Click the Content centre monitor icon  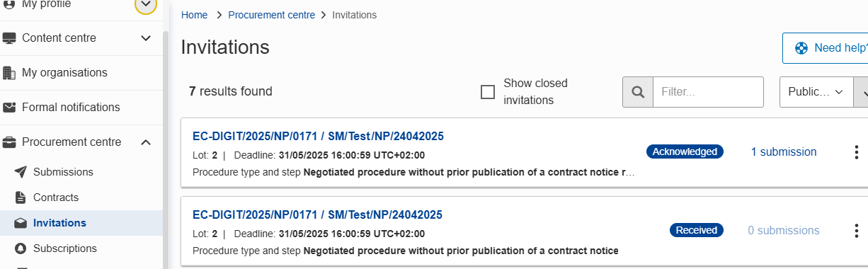9,38
